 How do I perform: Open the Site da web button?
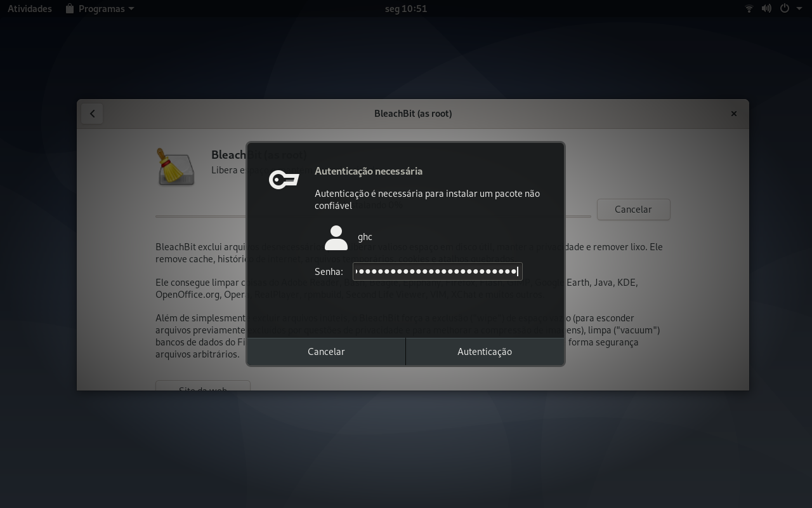[203, 385]
